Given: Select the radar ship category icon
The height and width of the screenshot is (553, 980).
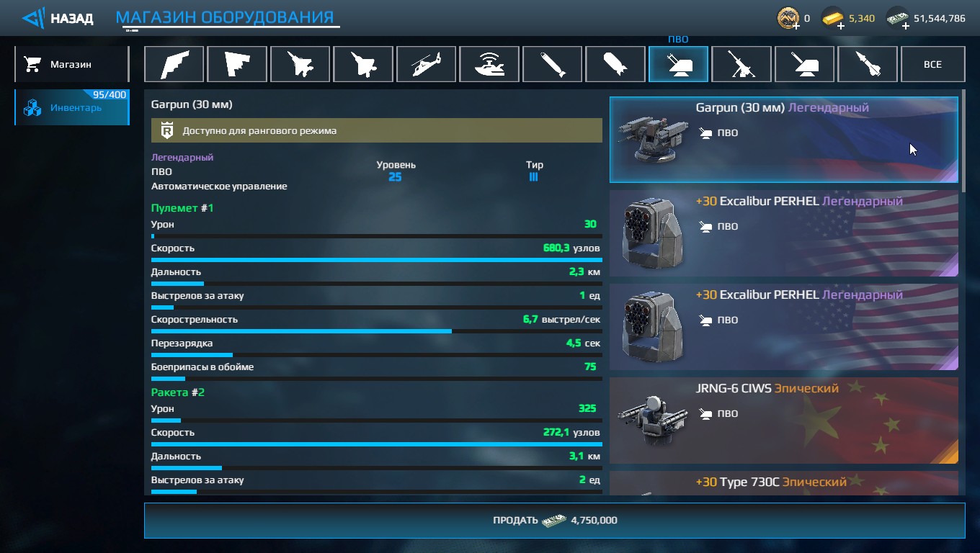Looking at the screenshot, I should [489, 64].
